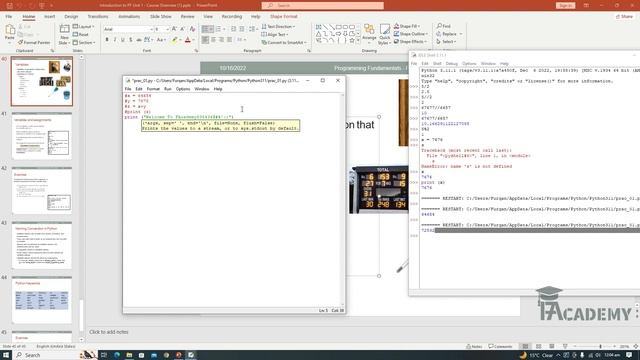
Task: Apply the text highlight color
Action: [174, 40]
